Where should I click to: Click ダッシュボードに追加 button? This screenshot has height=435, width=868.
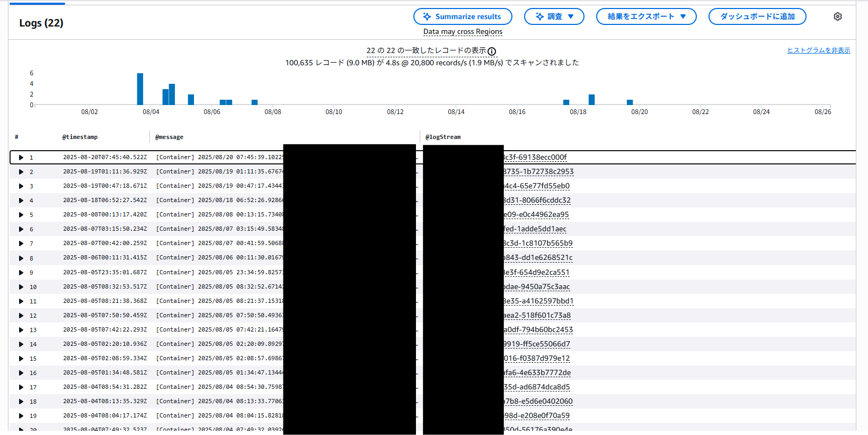(757, 16)
